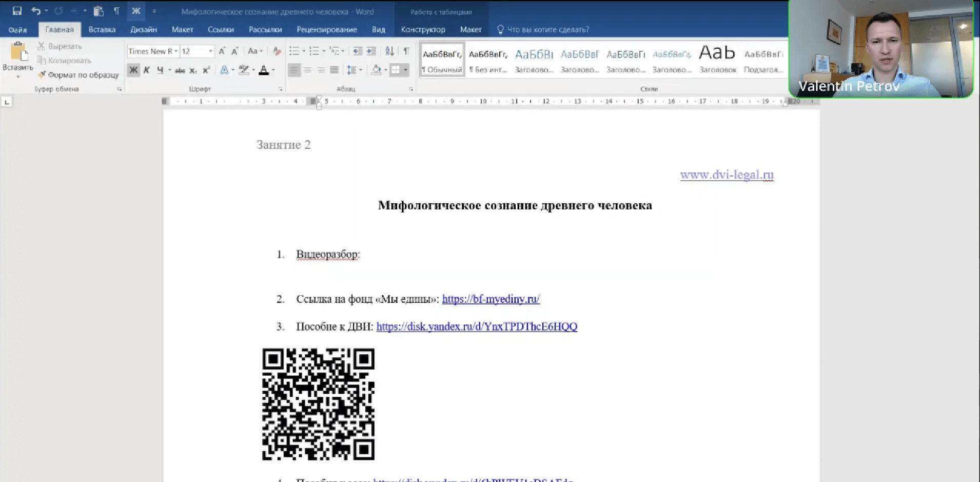Open the www.dvi-legal.ru hyperlink
Viewport: 980px width, 482px height.
[x=727, y=175]
